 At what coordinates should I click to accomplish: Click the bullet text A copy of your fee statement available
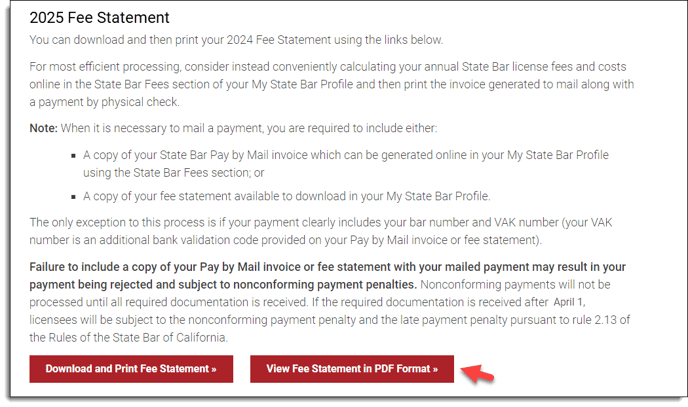[287, 196]
